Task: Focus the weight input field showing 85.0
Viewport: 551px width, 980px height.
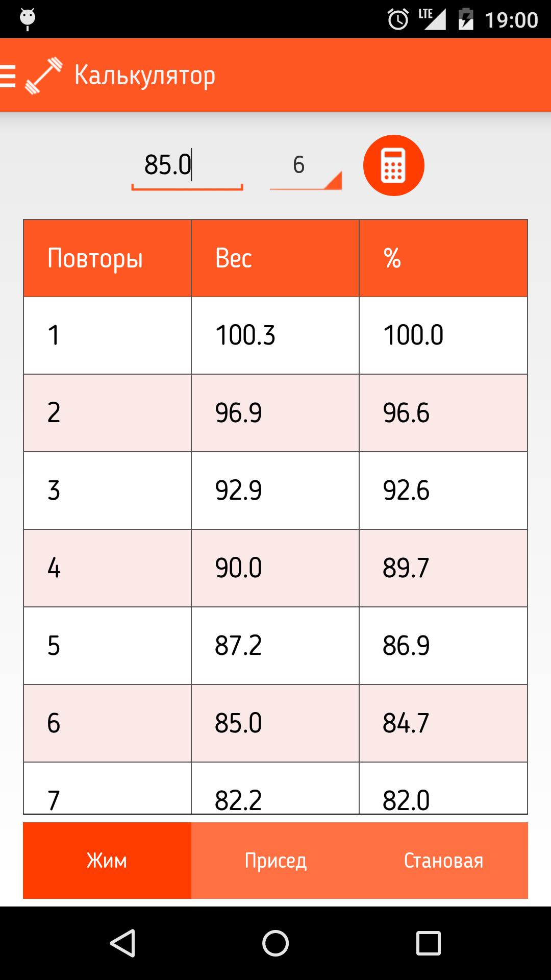Action: [x=187, y=165]
